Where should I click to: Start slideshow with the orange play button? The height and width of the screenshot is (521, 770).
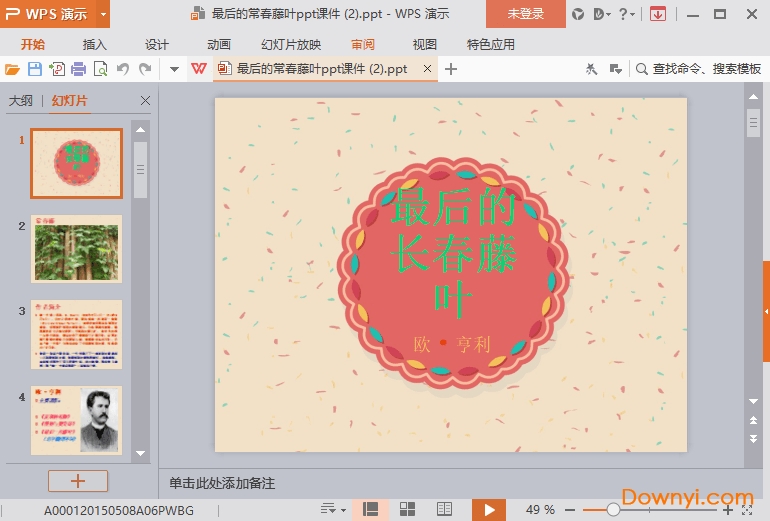tap(489, 510)
